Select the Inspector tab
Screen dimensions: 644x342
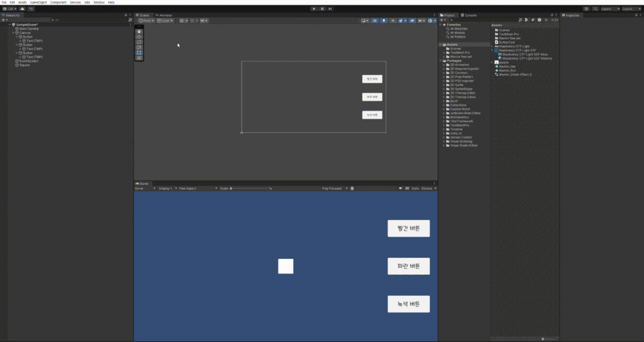(x=571, y=15)
